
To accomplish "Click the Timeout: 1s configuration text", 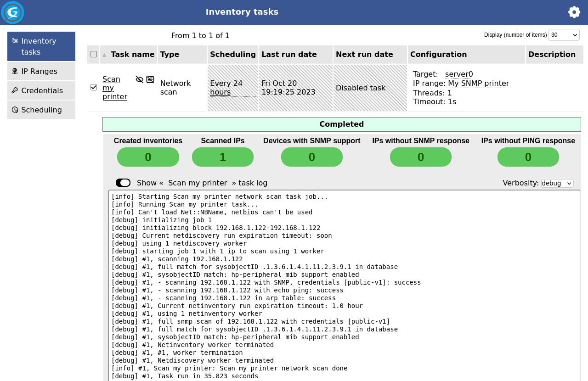I will (435, 101).
